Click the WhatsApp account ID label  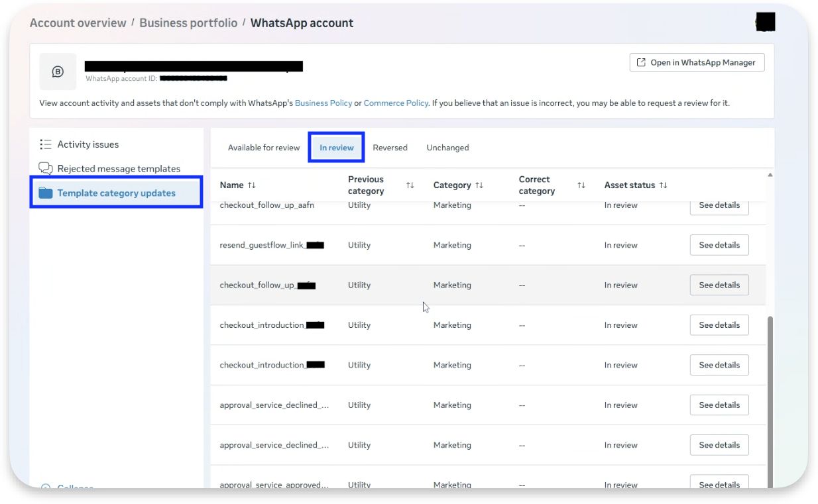tap(121, 78)
